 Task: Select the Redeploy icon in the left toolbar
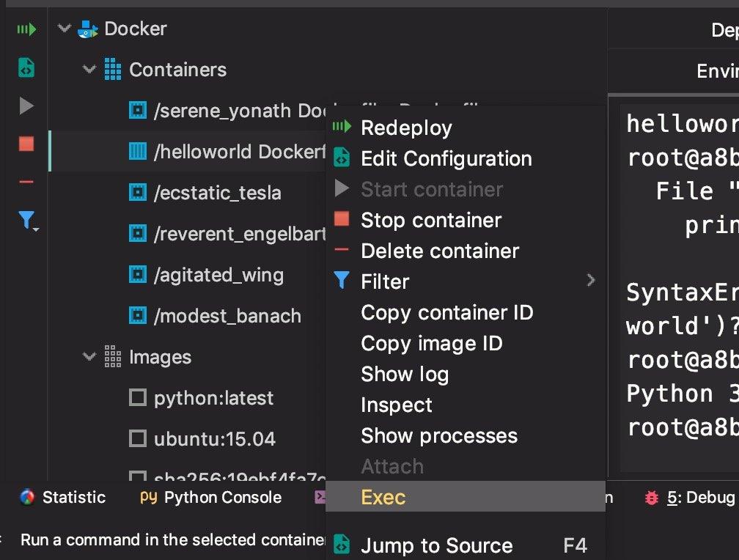(26, 29)
